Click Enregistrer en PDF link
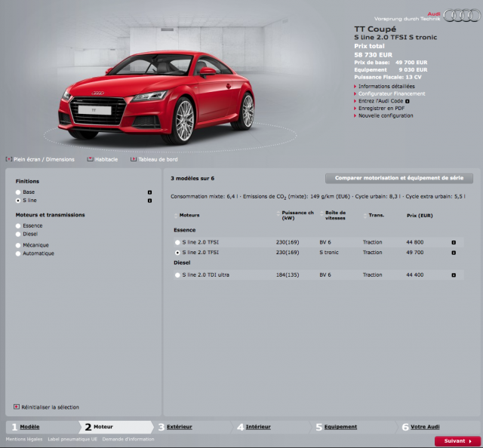Viewport: 483px width, 448px height. 381,109
